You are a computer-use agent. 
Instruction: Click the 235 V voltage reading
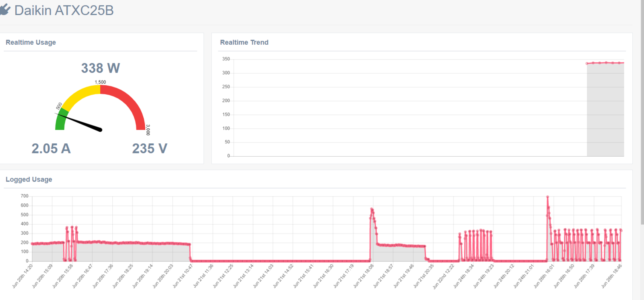150,149
